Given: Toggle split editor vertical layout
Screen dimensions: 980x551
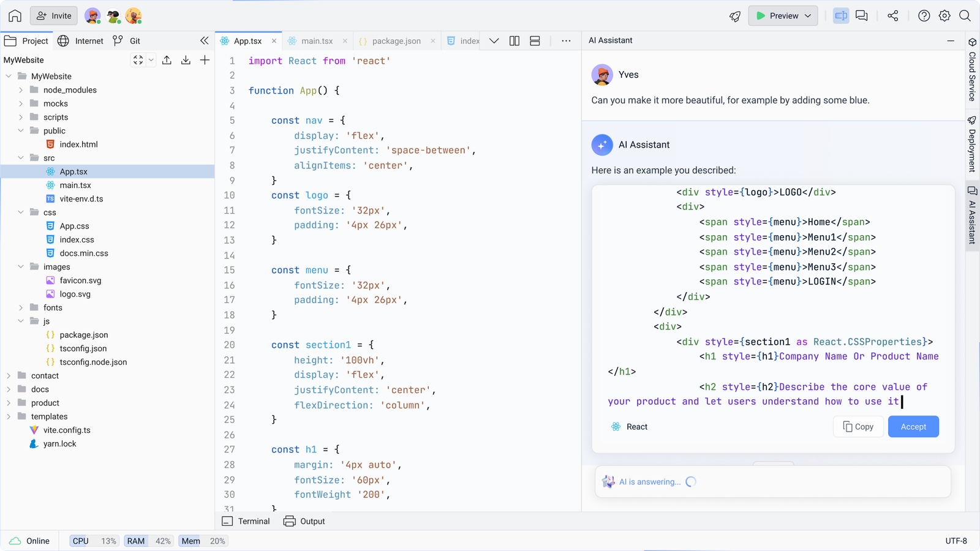Looking at the screenshot, I should pyautogui.click(x=514, y=41).
